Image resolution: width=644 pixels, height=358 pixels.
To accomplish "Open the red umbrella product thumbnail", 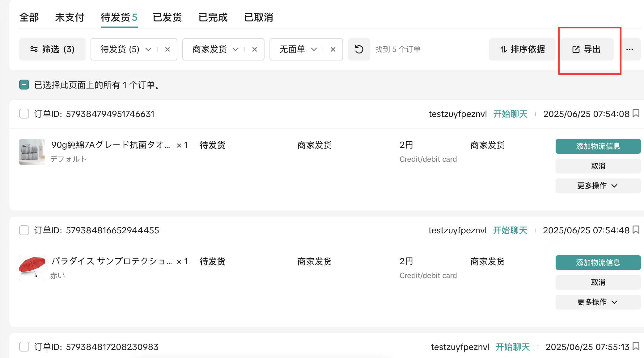I will pyautogui.click(x=32, y=268).
